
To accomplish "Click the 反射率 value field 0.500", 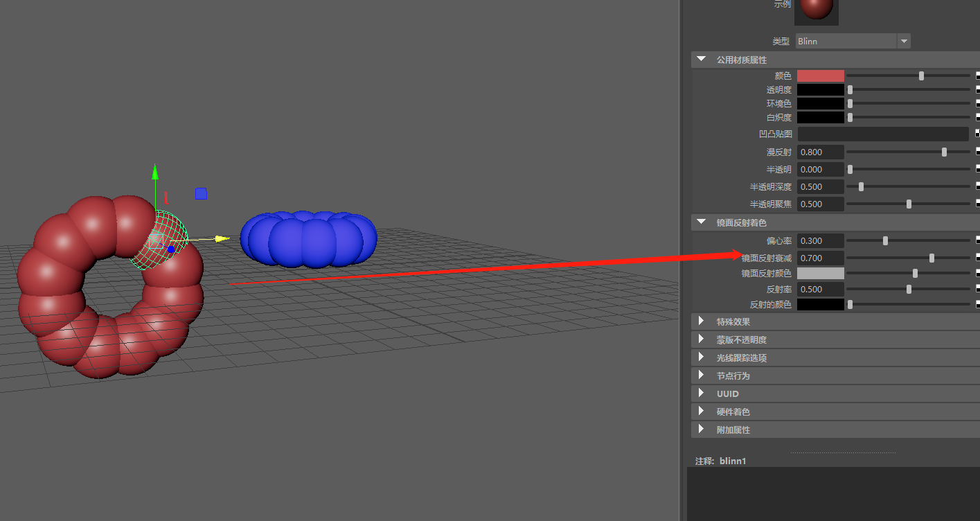I will click(821, 289).
